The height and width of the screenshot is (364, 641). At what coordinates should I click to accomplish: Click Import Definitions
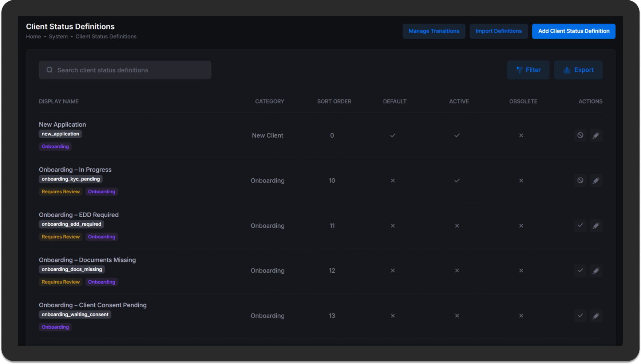click(x=499, y=31)
